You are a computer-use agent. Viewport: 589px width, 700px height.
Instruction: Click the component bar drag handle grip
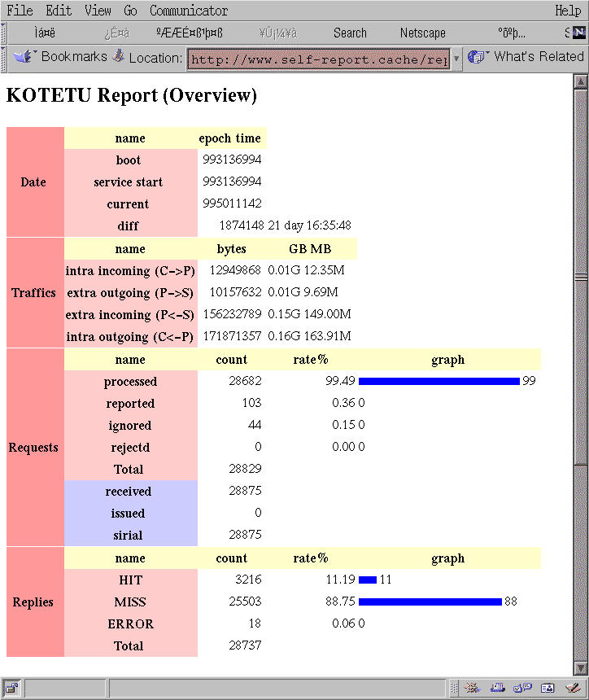tap(454, 688)
